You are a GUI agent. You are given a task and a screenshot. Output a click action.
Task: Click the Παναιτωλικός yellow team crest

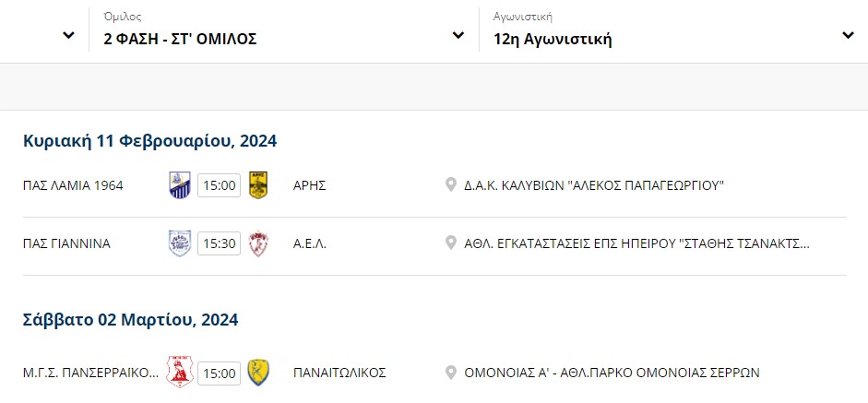258,373
